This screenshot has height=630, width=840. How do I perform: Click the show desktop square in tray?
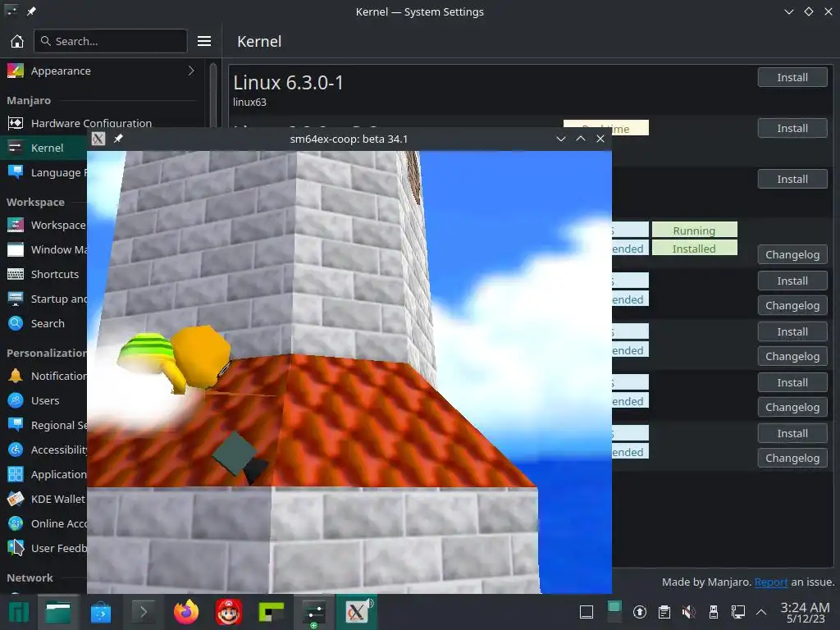pyautogui.click(x=587, y=612)
